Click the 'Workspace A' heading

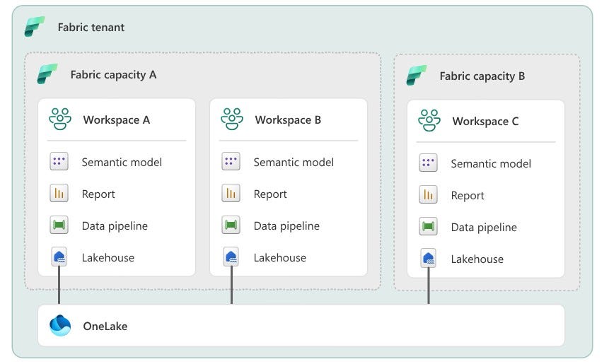point(117,120)
